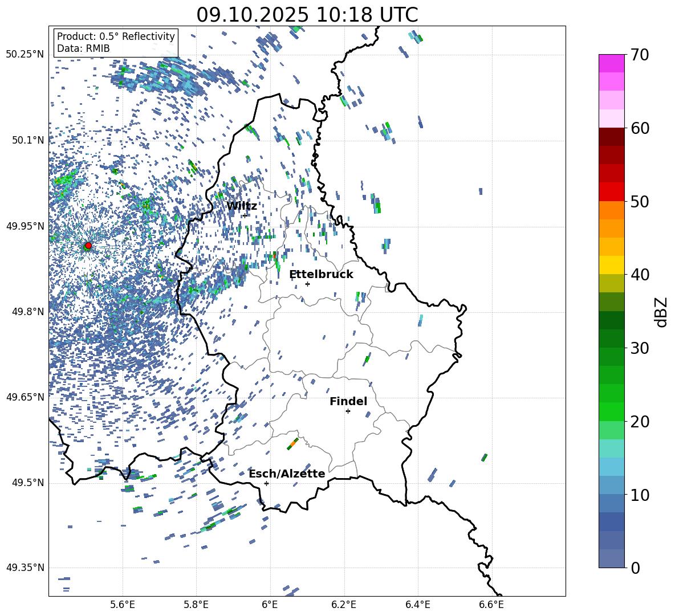Click the Esch/Alzette station cross marker
Image resolution: width=675 pixels, height=616 pixels.
point(266,483)
